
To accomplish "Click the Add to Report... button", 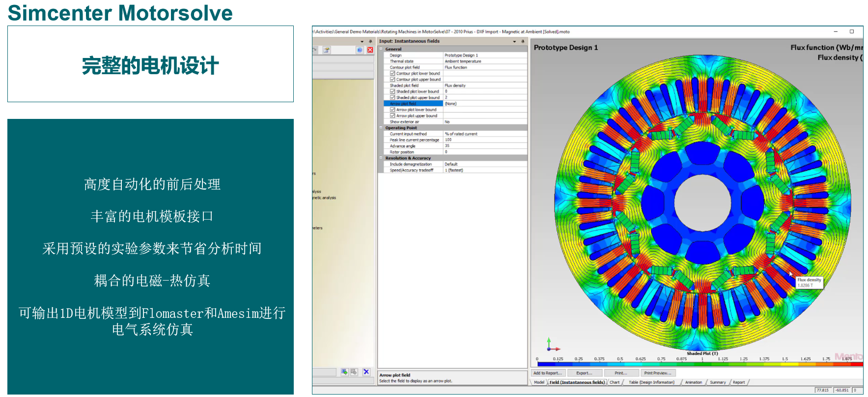I will click(x=548, y=373).
